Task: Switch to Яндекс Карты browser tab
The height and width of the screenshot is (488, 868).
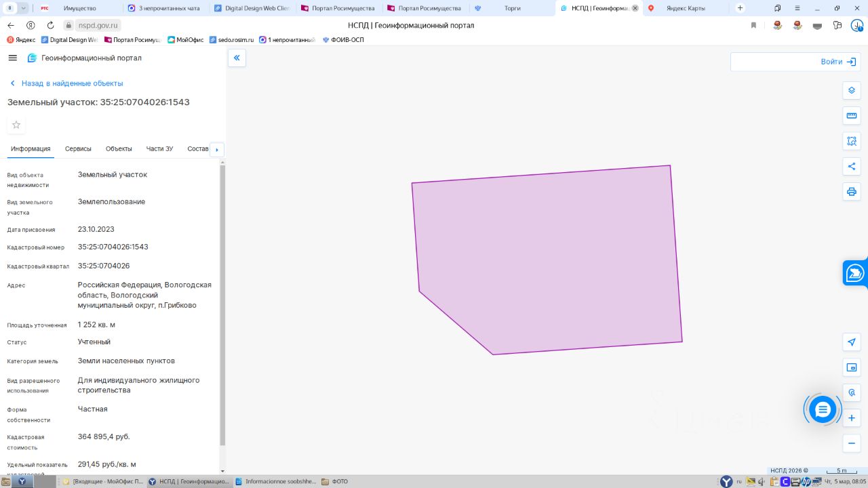Action: point(686,8)
